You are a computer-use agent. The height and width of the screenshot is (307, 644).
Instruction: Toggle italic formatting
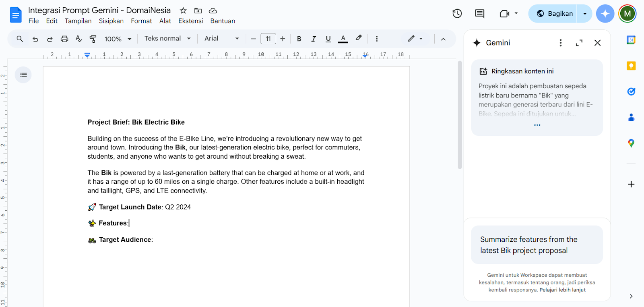pos(314,39)
